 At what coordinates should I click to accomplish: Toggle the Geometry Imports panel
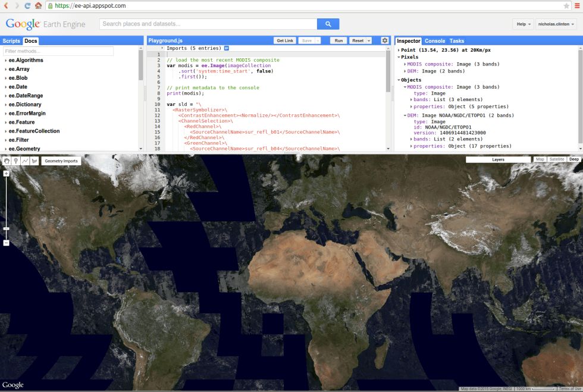(61, 160)
